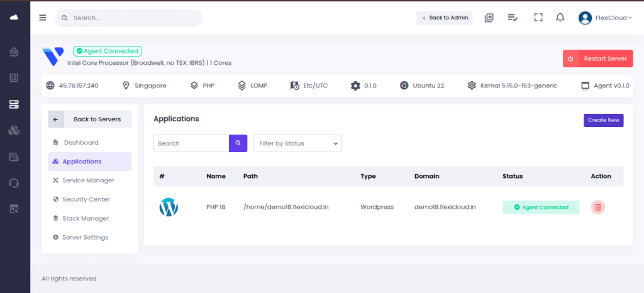Open the Service Manager menu item
644x293 pixels.
pos(88,180)
